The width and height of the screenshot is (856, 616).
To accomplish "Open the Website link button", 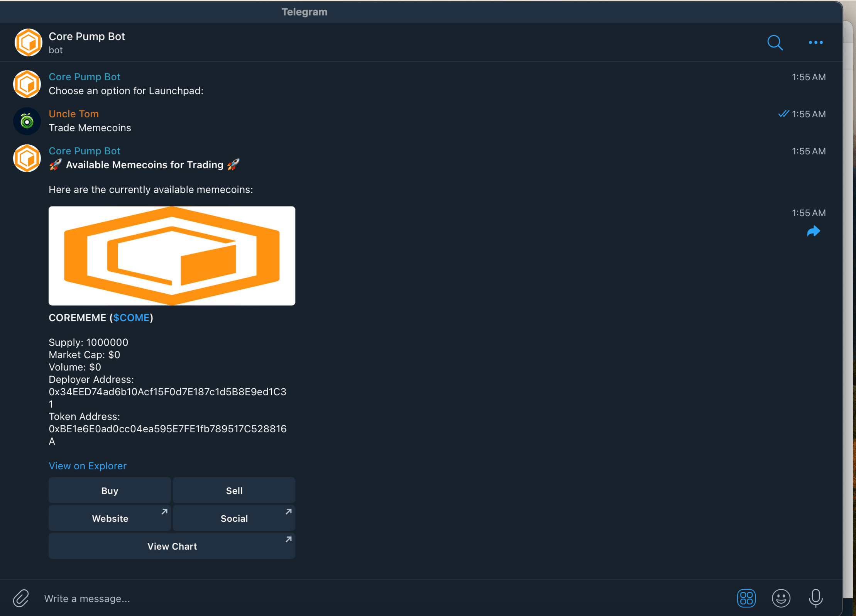I will pyautogui.click(x=110, y=518).
